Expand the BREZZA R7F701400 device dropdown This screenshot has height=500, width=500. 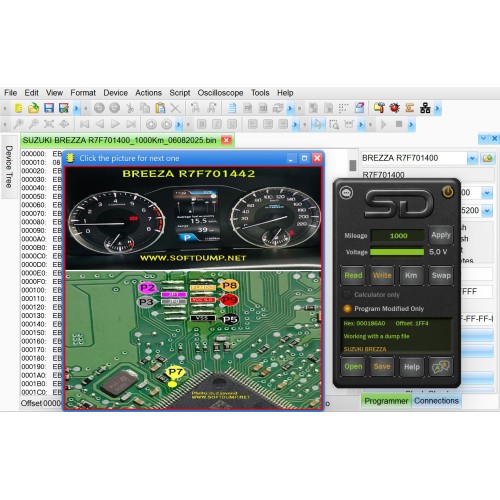click(472, 158)
